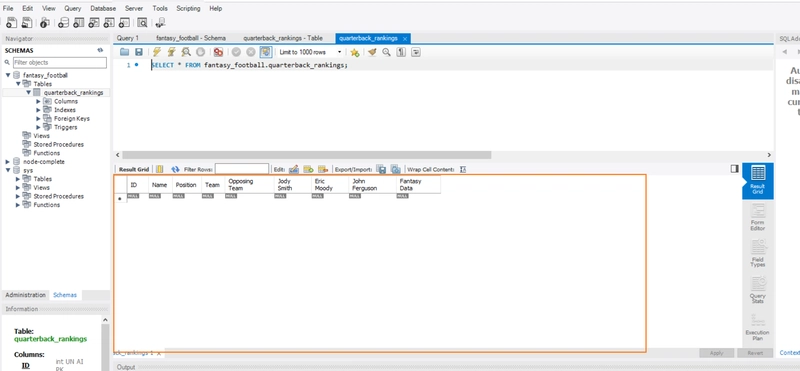This screenshot has height=371, width=800.
Task: Expand the Stored Procedures node under sys
Action: click(18, 196)
